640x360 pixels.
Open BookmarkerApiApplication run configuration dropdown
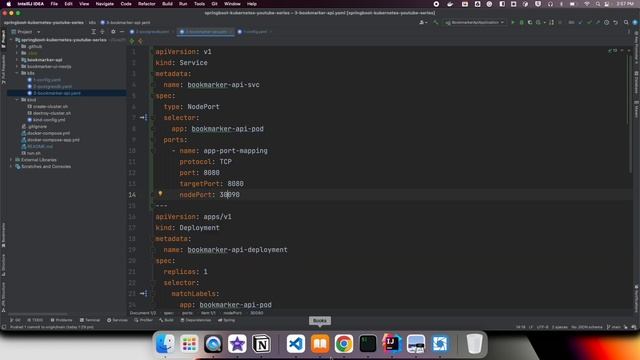tap(475, 22)
